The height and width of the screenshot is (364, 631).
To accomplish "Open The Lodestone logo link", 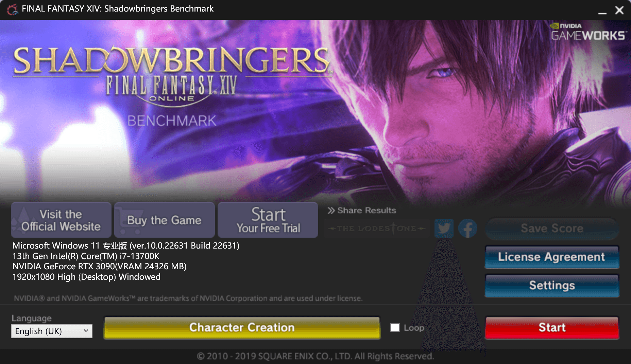I will click(x=376, y=228).
